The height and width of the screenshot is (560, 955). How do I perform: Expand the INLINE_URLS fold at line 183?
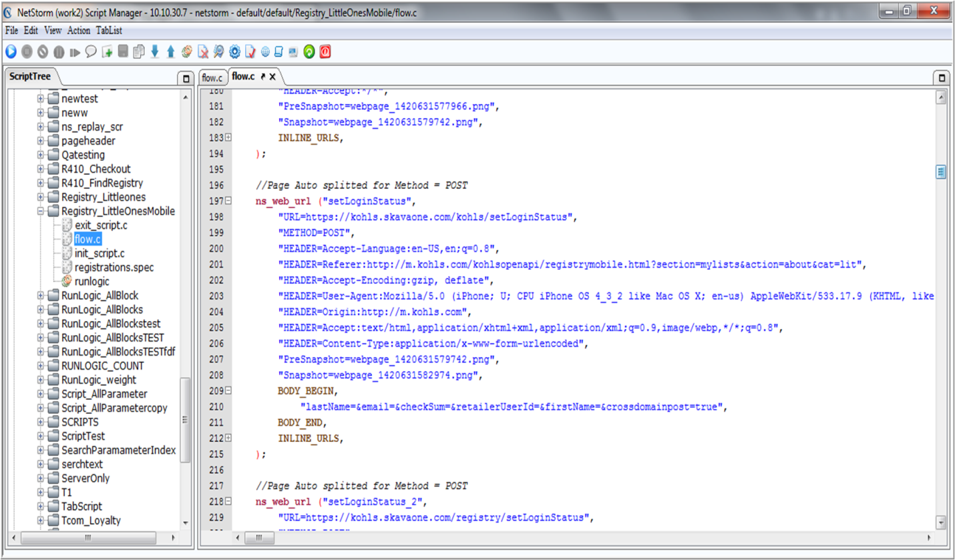click(x=228, y=137)
